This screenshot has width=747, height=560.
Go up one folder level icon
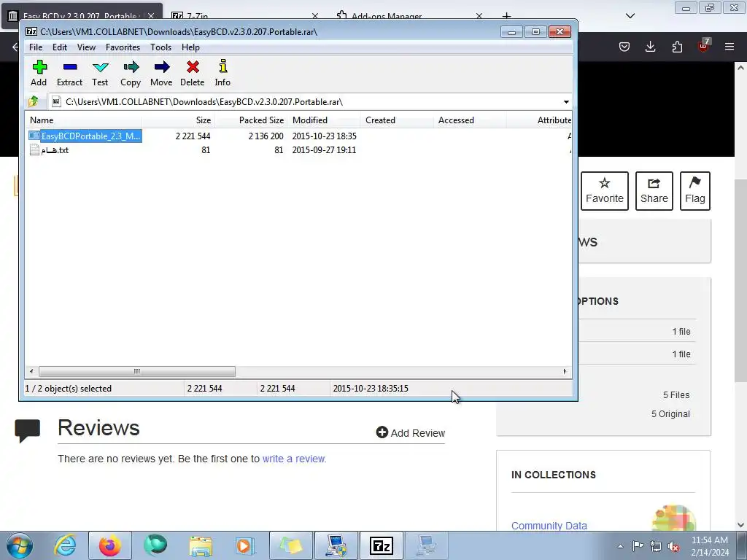[x=34, y=101]
